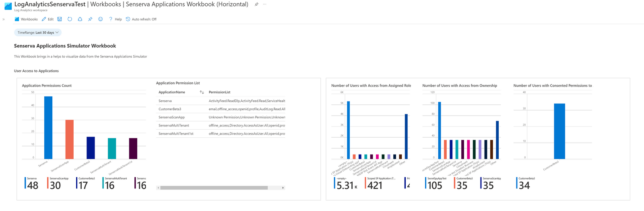Click the CustomerBeta3 17 legend tile
The height and width of the screenshot is (211, 644).
point(86,183)
